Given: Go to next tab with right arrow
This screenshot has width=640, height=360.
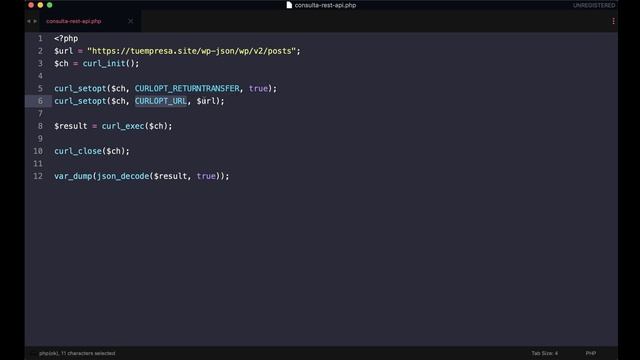Looking at the screenshot, I should [35, 21].
